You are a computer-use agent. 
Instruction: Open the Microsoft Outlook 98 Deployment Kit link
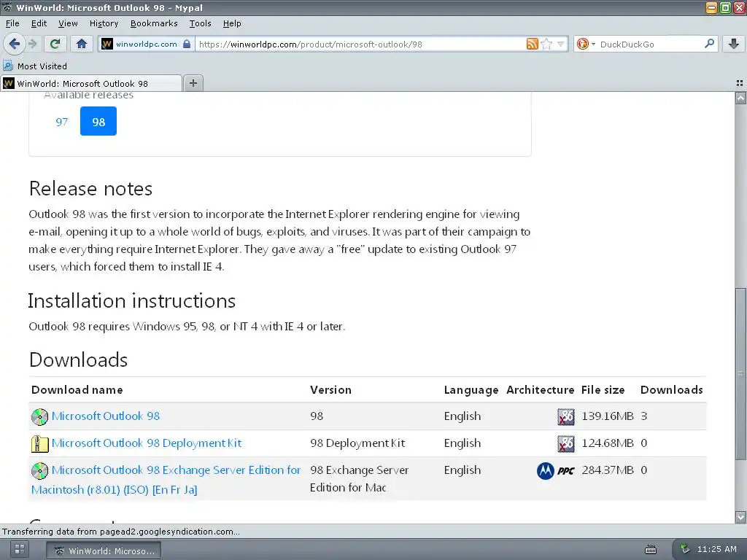coord(146,443)
